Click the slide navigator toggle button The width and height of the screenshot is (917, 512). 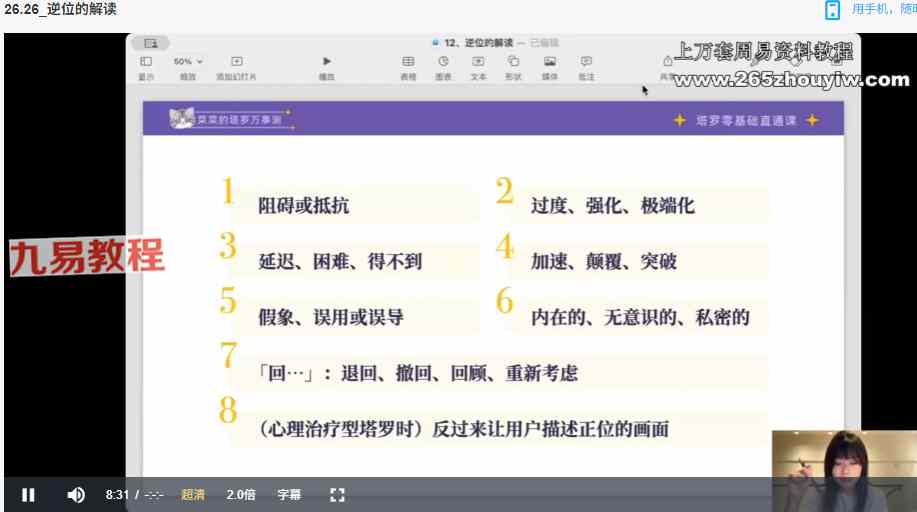(150, 43)
